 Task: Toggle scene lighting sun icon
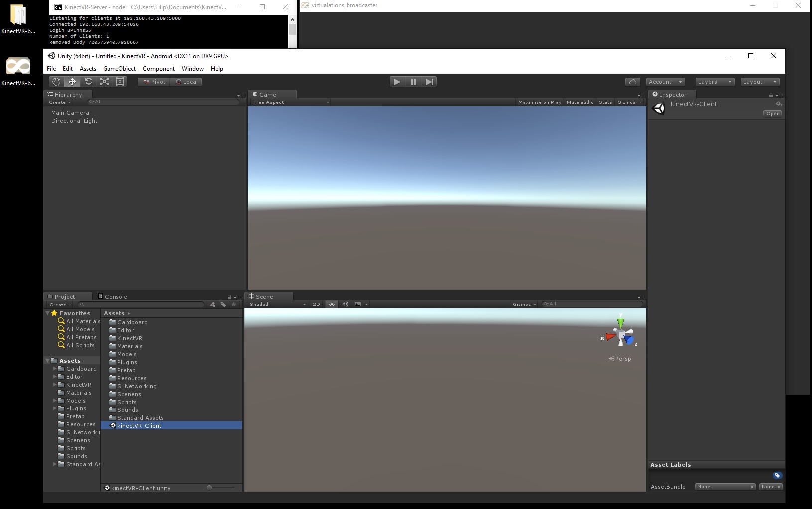[332, 304]
